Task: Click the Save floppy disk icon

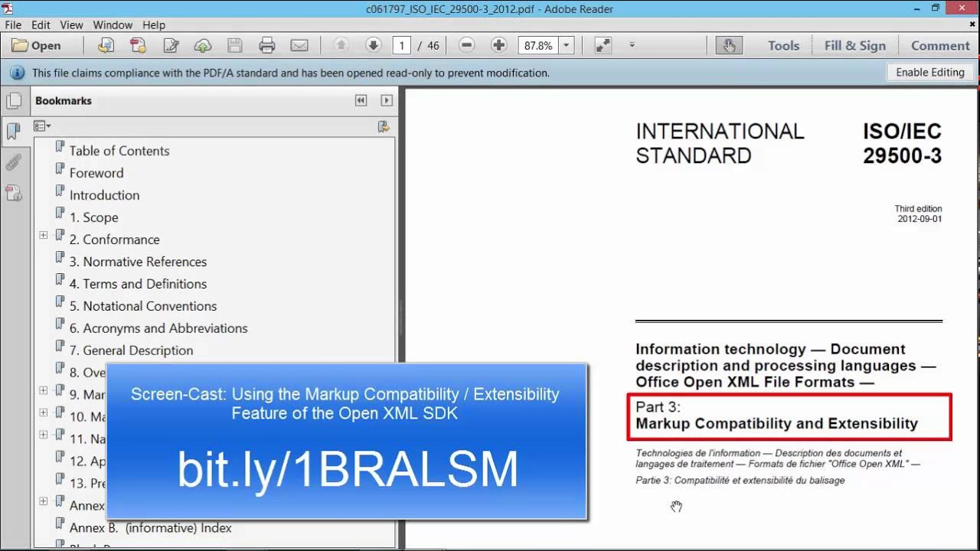Action: coord(235,46)
